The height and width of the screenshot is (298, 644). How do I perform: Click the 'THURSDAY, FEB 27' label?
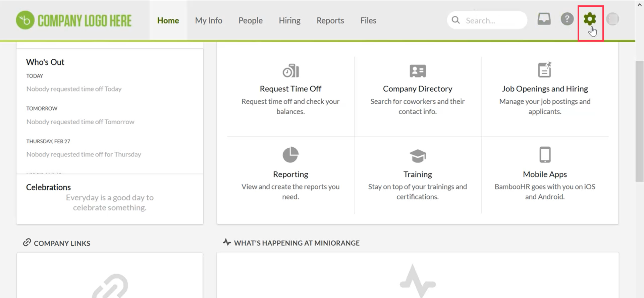pos(48,141)
